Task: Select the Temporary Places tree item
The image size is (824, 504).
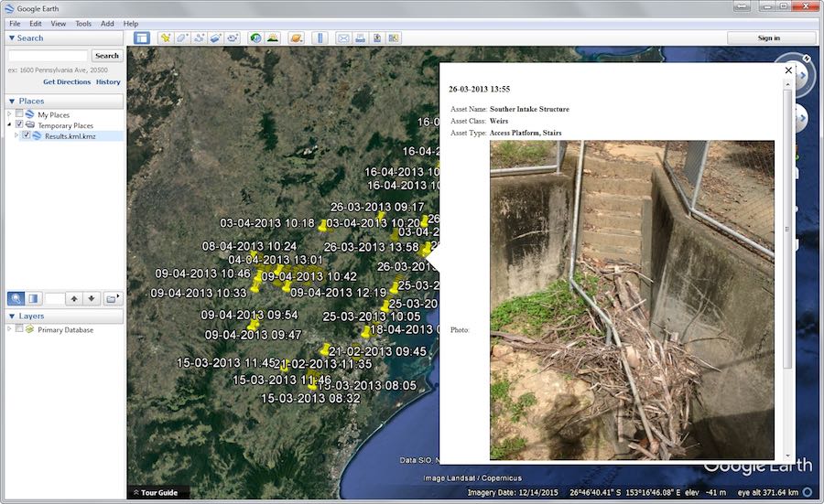Action: (x=65, y=125)
